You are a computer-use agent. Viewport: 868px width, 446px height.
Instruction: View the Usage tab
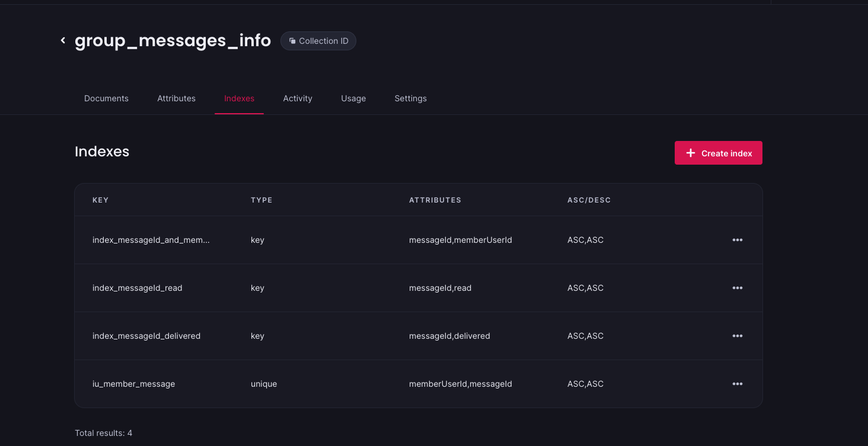[x=353, y=98]
